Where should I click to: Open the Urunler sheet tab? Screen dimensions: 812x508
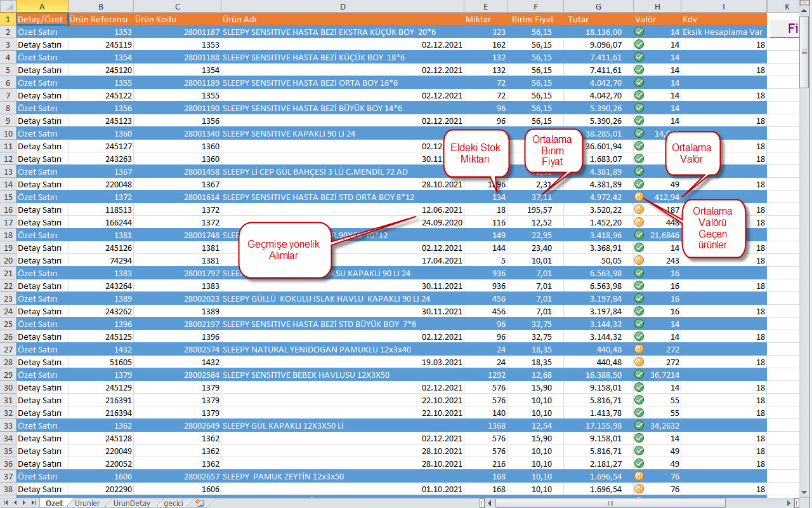click(x=87, y=503)
